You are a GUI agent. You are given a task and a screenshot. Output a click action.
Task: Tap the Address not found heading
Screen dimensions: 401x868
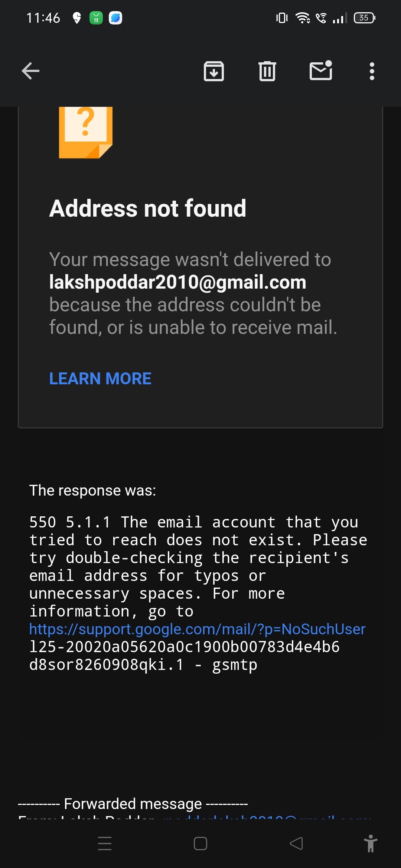pos(148,208)
